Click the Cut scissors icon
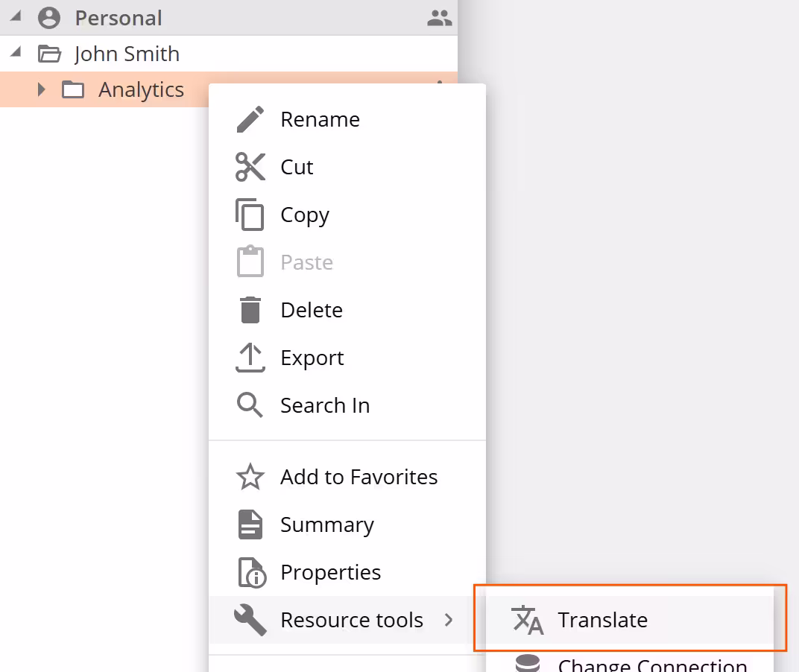This screenshot has width=799, height=672. pos(250,166)
